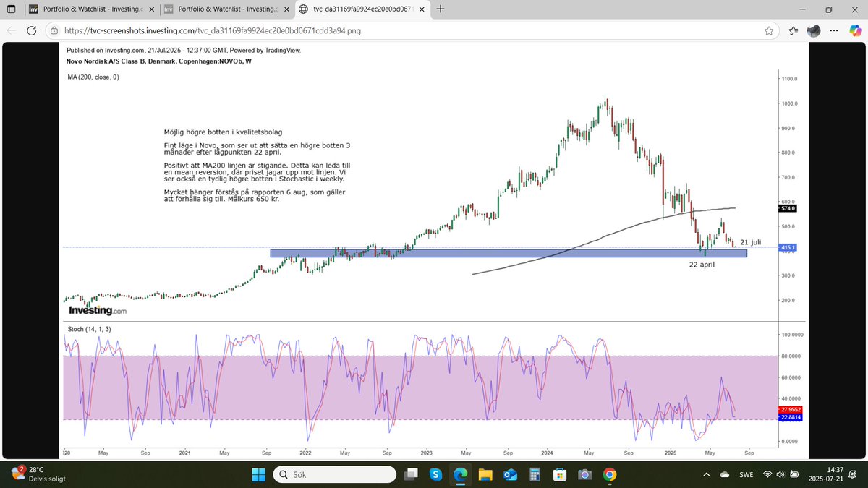This screenshot has height=488, width=868.
Task: Open the Camera app taskbar icon
Action: pyautogui.click(x=585, y=474)
